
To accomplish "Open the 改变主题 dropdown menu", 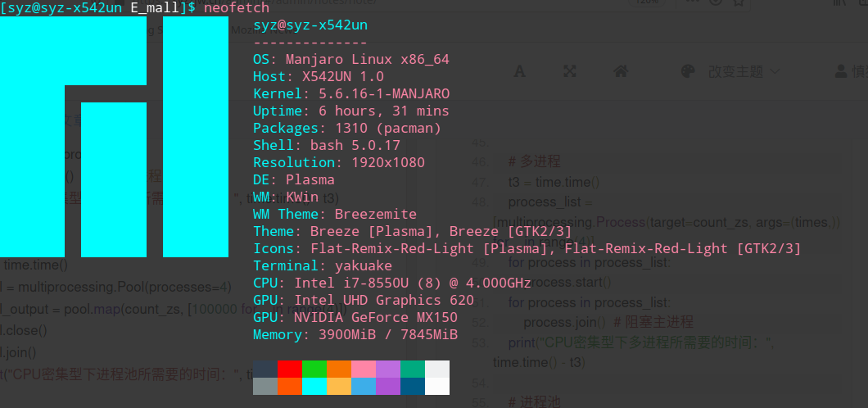I will tap(744, 71).
